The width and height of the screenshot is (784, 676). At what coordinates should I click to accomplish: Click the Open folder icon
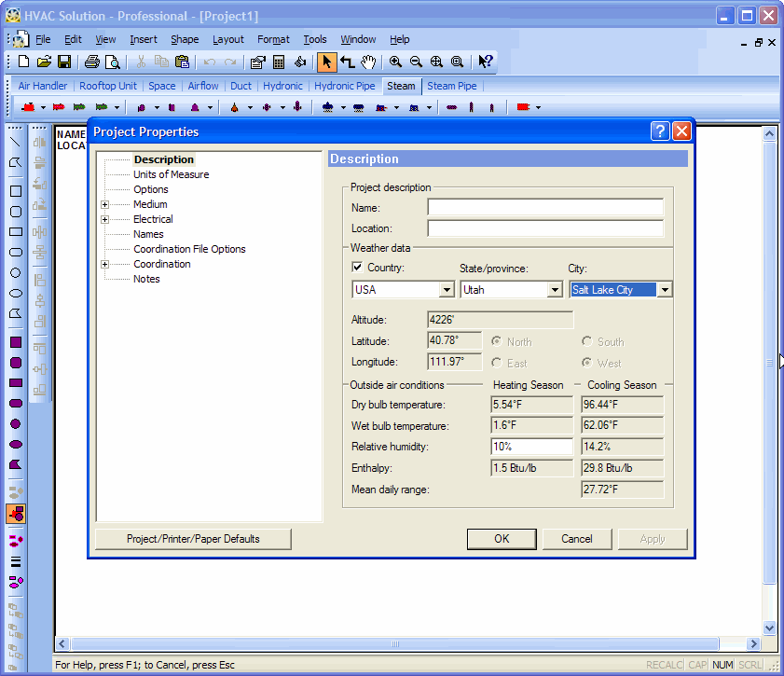(44, 62)
